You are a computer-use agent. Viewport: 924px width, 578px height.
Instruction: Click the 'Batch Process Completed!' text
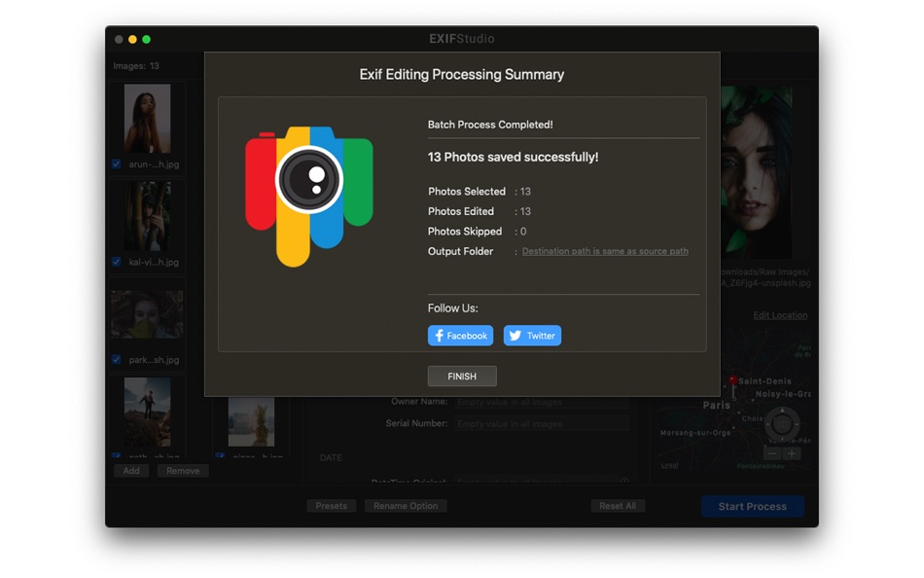pos(490,125)
